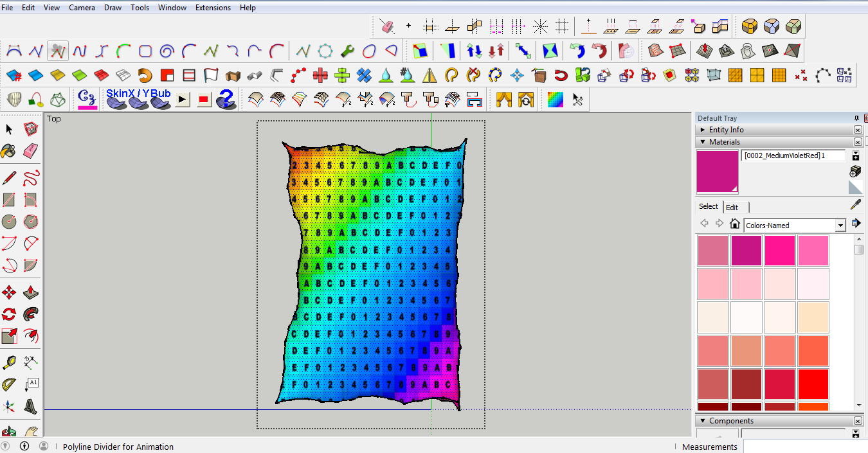Open the Extensions menu
This screenshot has height=453, width=868.
(x=213, y=8)
